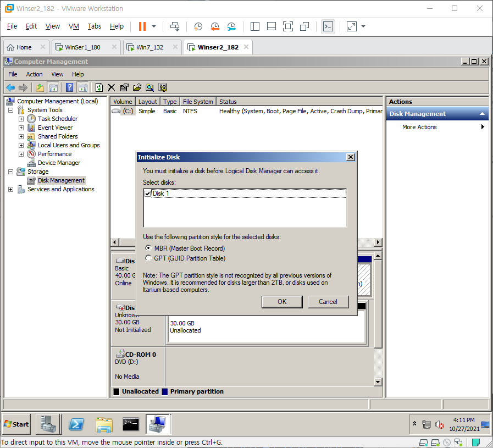Click the Status column header
Screen dimensions: 493x448
[300, 102]
